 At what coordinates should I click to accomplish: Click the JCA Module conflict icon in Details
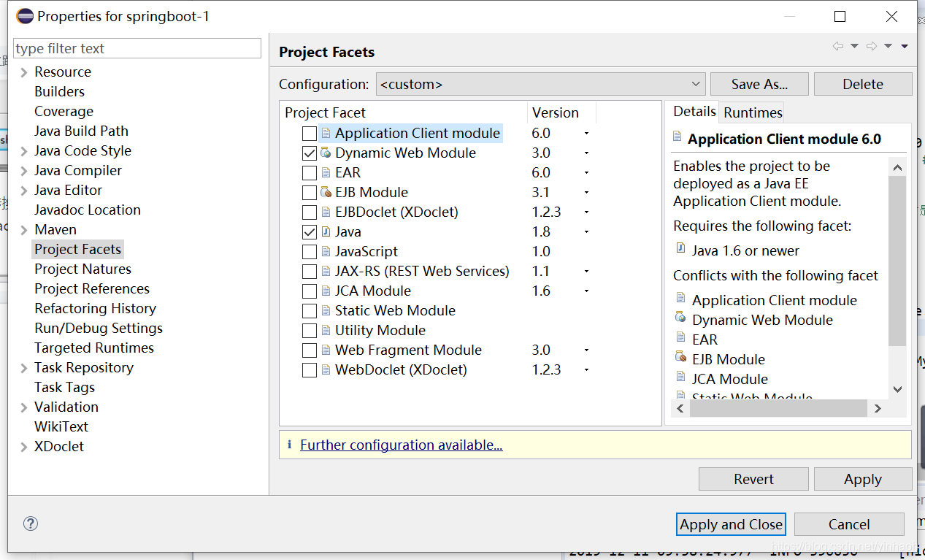[680, 377]
